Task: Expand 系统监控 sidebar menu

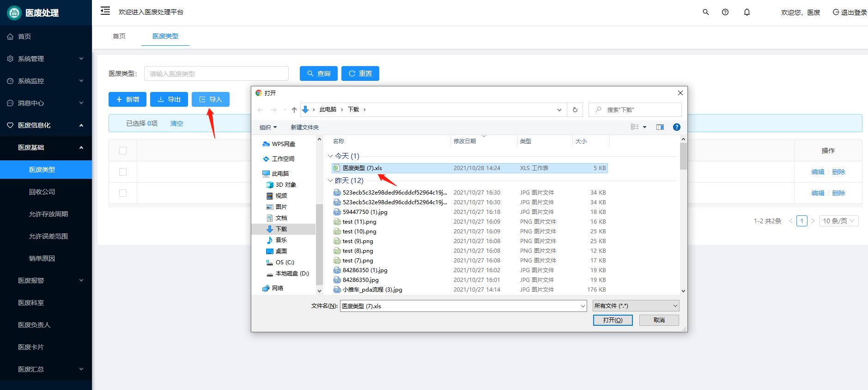Action: click(x=46, y=81)
